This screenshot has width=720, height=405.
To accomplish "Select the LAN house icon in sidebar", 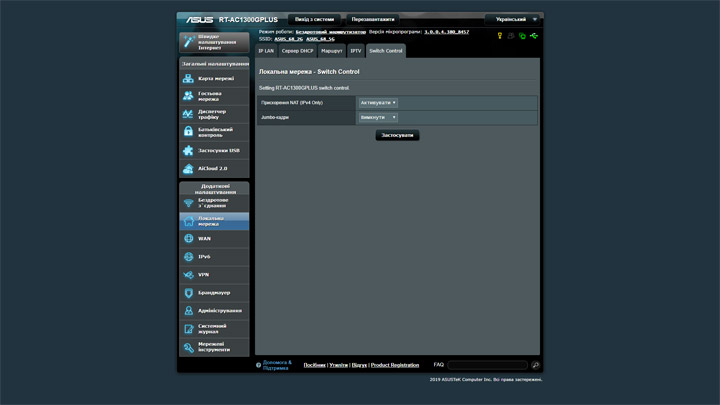I will click(x=188, y=221).
